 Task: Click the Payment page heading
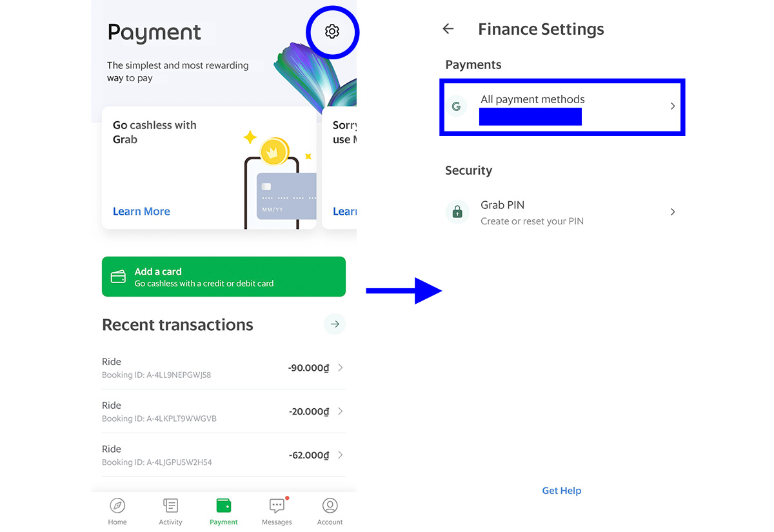pos(154,32)
